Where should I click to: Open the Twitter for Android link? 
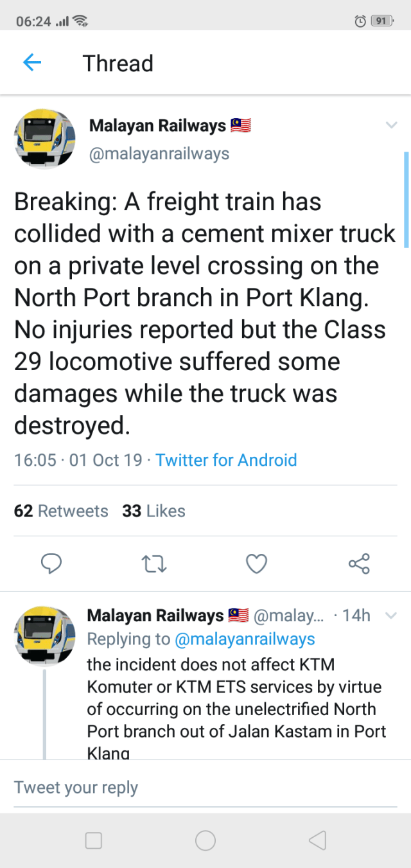(x=226, y=460)
